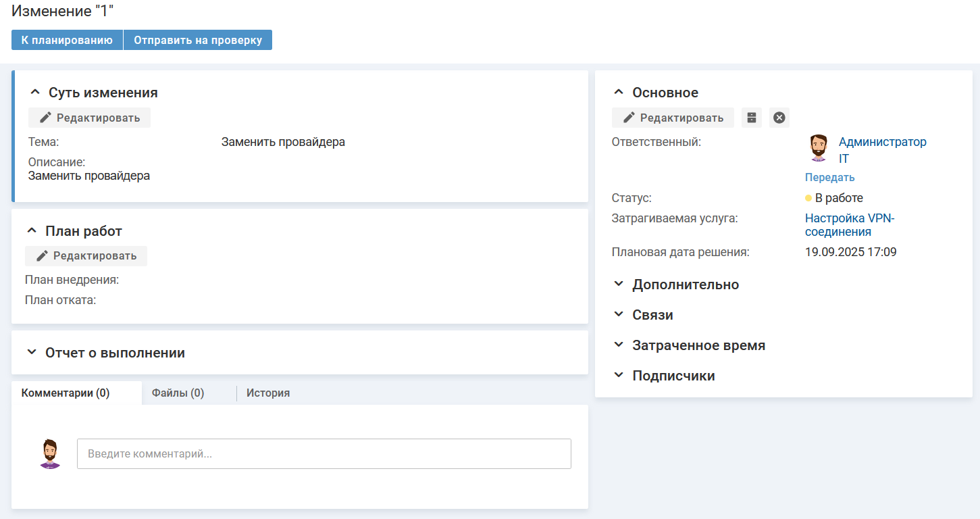Focus the Введите комментарий input field
This screenshot has width=980, height=519.
324,454
